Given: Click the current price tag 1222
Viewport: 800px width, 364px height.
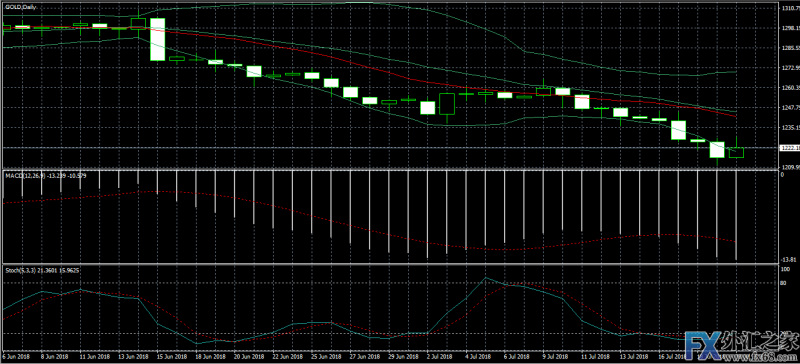Looking at the screenshot, I should click(x=790, y=148).
